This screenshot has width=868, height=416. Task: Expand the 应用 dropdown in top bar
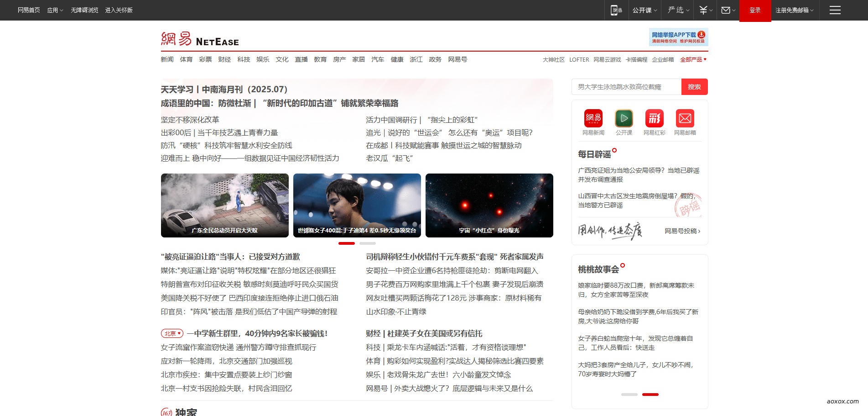click(55, 10)
